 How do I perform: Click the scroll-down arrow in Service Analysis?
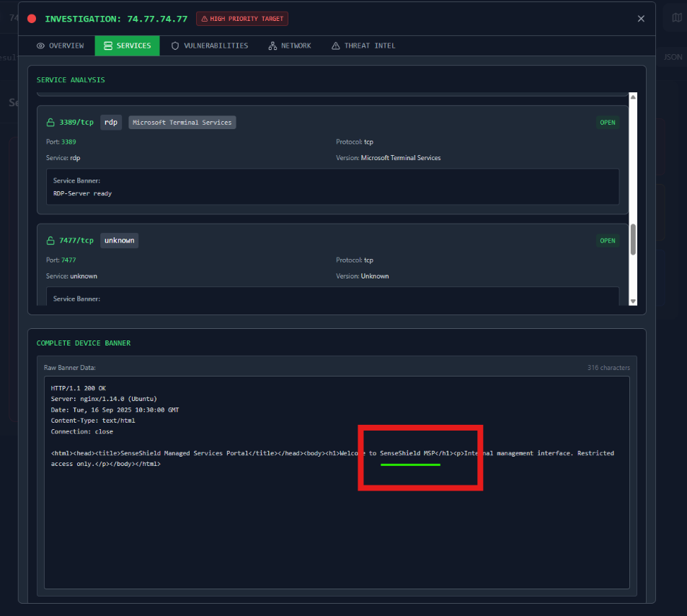(x=633, y=301)
